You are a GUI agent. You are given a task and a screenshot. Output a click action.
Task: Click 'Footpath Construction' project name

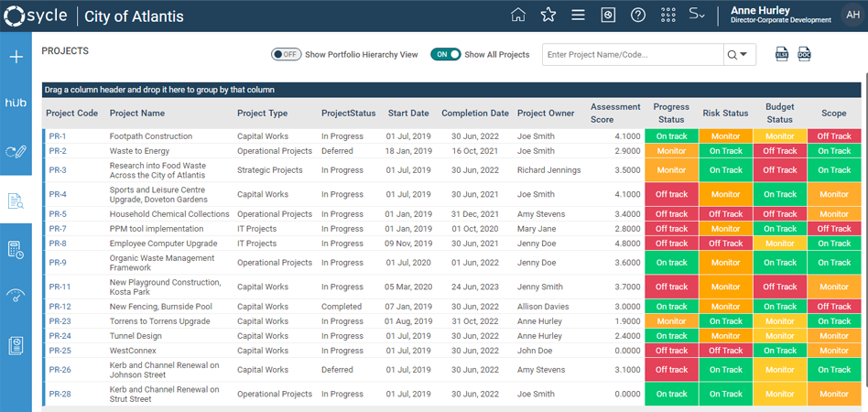(x=151, y=136)
